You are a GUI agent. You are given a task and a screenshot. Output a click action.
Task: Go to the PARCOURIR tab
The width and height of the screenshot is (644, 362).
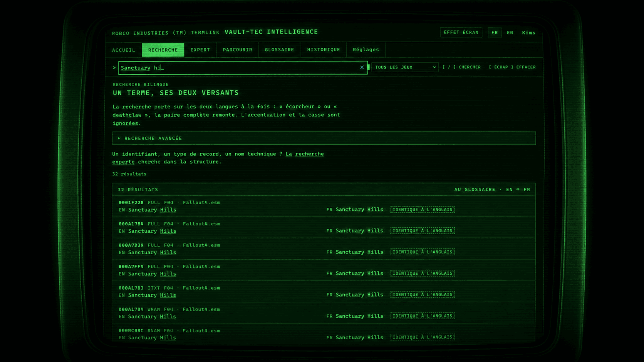click(x=237, y=50)
